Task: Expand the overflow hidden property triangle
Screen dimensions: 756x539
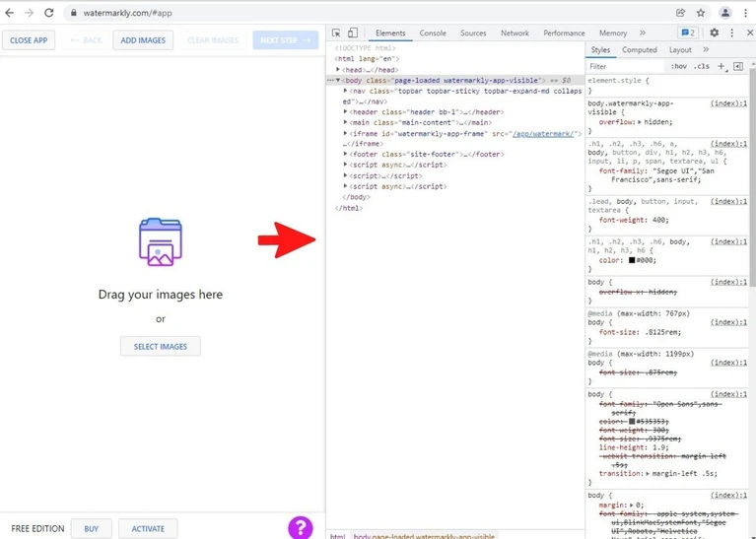Action: [x=640, y=122]
